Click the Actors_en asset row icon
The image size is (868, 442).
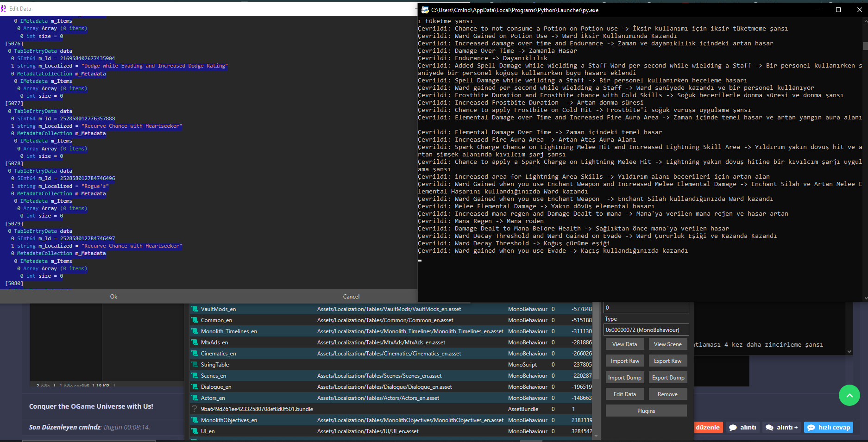[x=195, y=398]
